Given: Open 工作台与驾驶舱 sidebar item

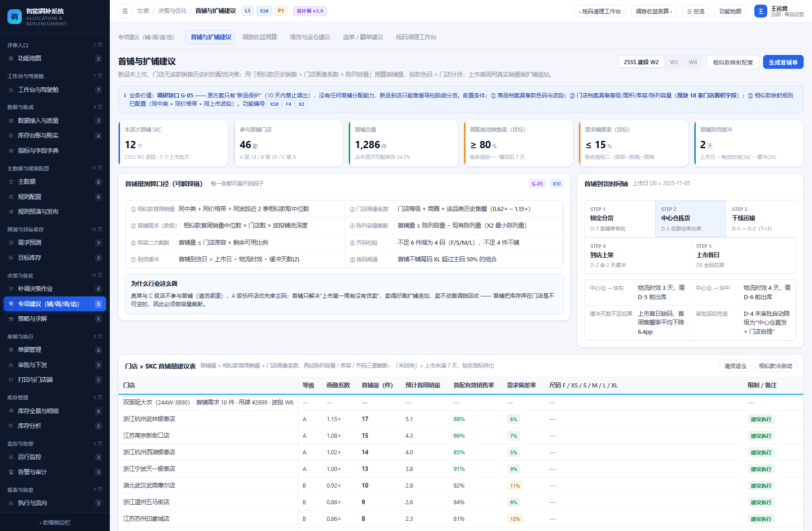Looking at the screenshot, I should pos(55,90).
